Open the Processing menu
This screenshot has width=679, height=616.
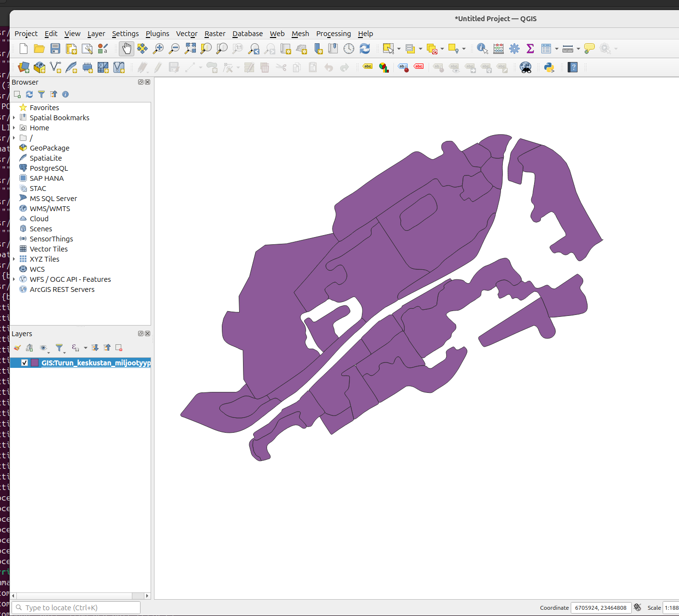tap(333, 34)
